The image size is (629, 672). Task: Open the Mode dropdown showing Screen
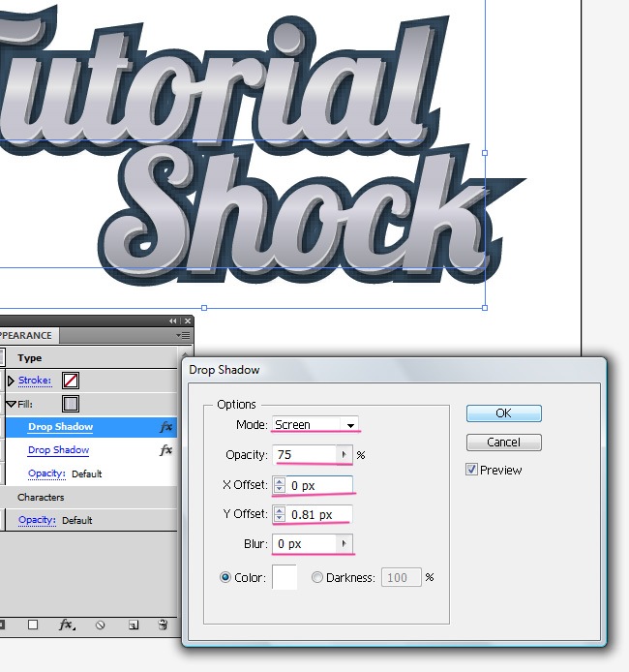pos(315,425)
